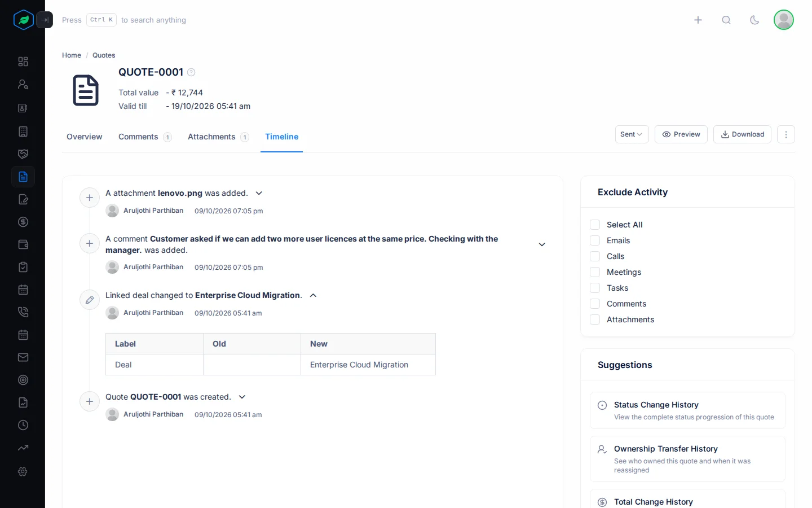
Task: Click the plus create icon in header
Action: coord(698,20)
